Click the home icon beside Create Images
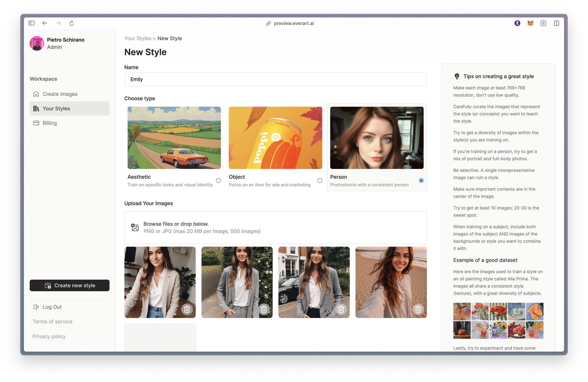This screenshot has width=588, height=382. coord(36,94)
